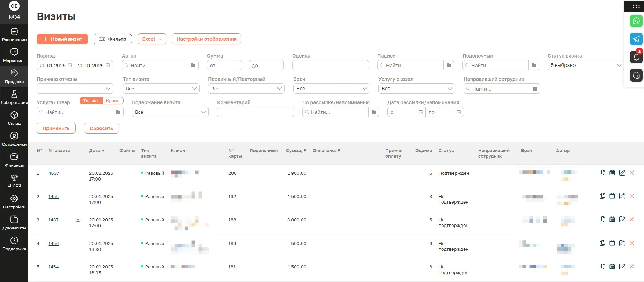
Task: Open calendar icon for visit 1456
Action: (612, 243)
